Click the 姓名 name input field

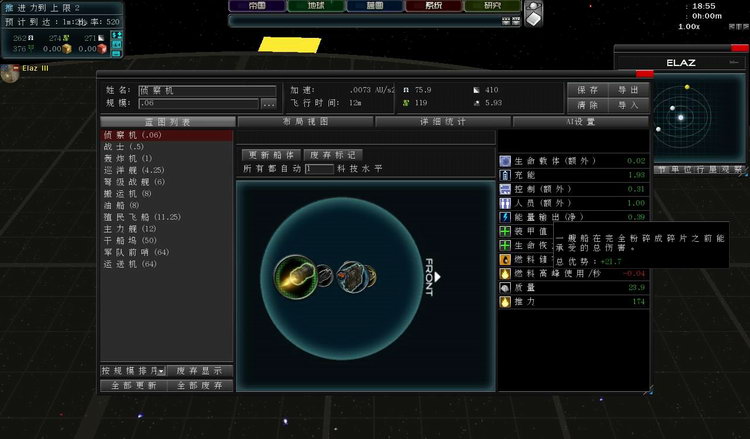207,90
